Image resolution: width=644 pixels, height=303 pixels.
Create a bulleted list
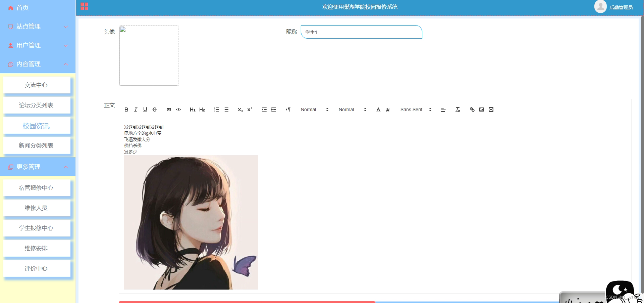[226, 110]
